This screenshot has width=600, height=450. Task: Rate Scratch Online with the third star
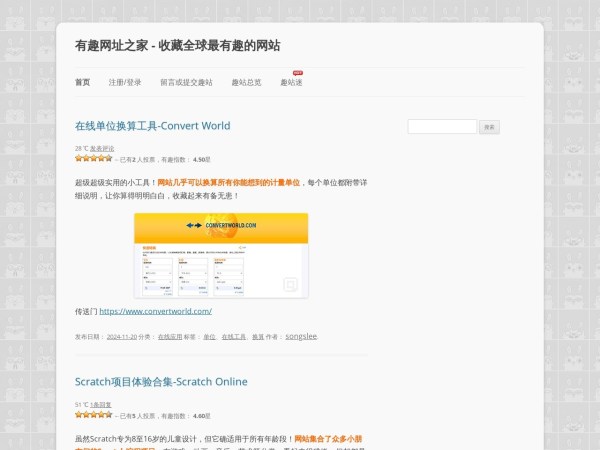point(94,414)
